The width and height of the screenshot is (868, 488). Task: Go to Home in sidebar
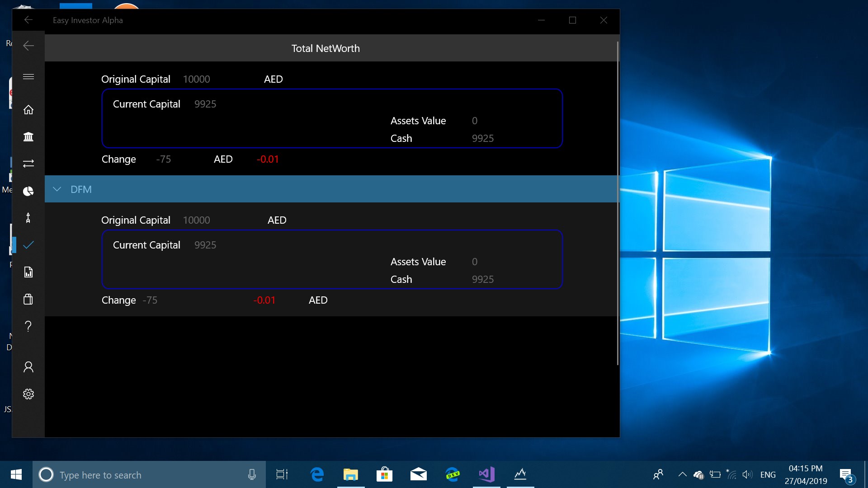tap(28, 110)
